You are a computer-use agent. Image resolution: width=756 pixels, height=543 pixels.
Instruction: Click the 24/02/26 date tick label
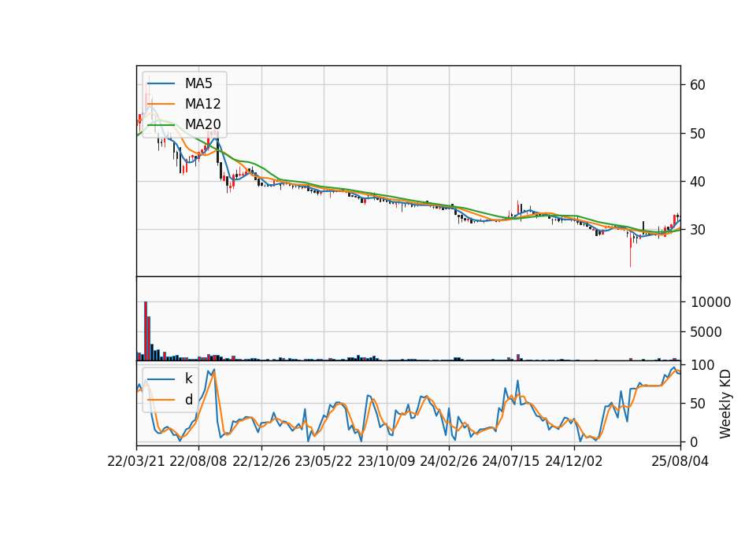coord(448,461)
